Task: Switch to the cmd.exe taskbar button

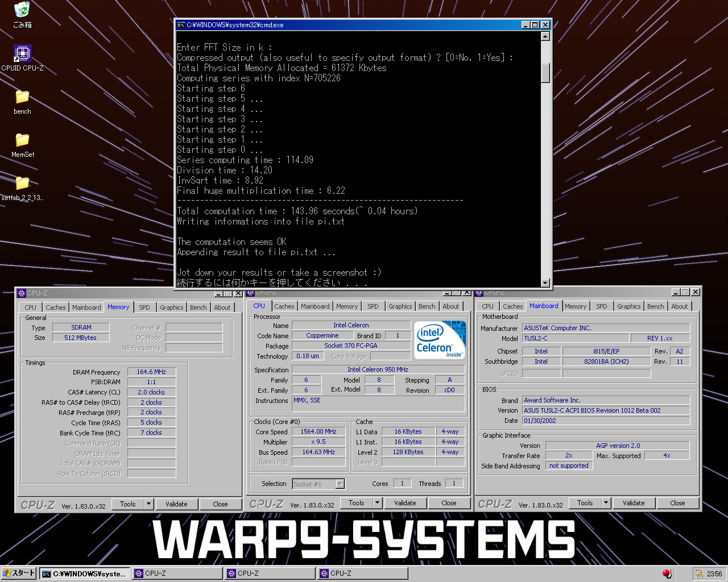Action: point(85,573)
